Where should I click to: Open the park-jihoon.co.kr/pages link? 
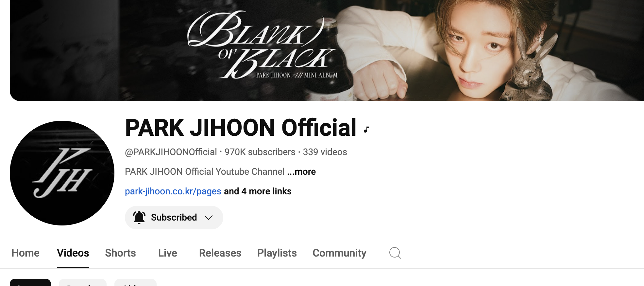coord(173,191)
